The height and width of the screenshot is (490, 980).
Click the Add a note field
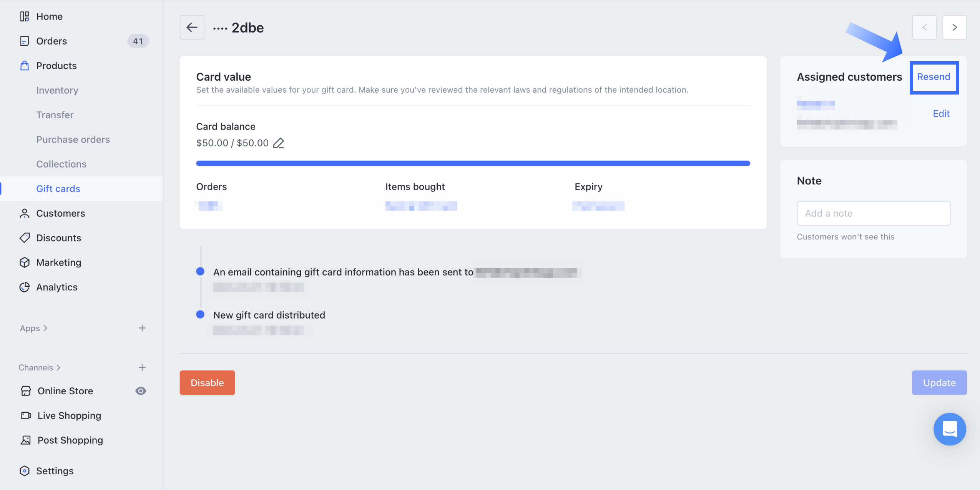tap(873, 213)
